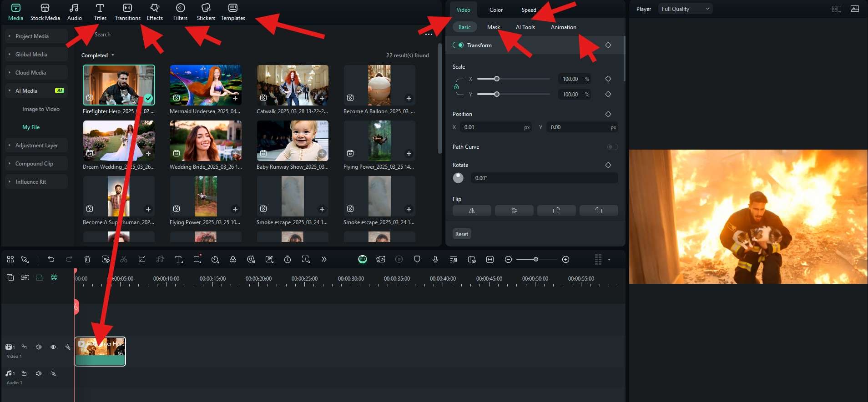The height and width of the screenshot is (402, 868).
Task: Click the flip horizontal button
Action: tap(472, 210)
